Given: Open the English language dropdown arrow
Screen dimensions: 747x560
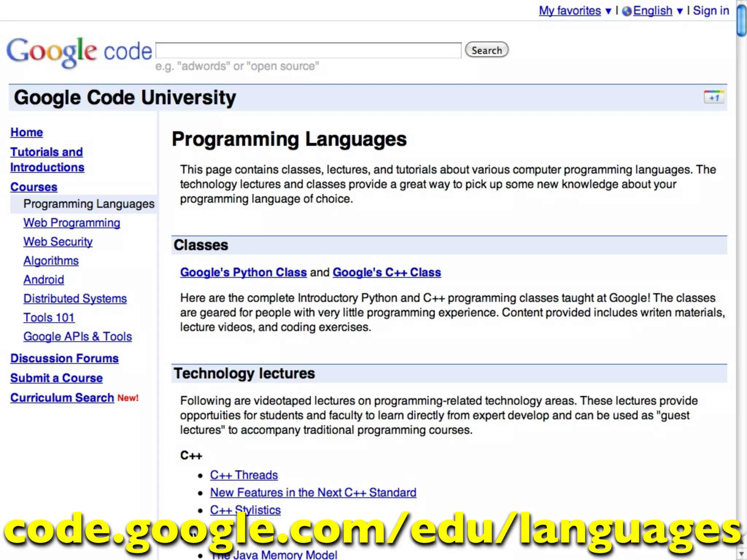Looking at the screenshot, I should click(680, 11).
